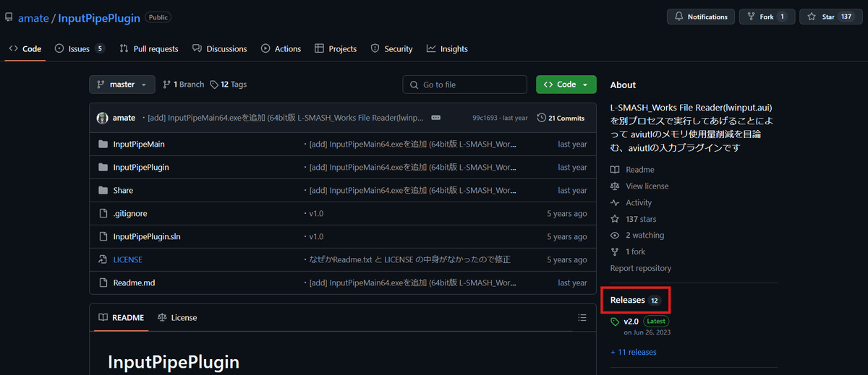Click the eye icon beside 2 watching
Screen dimensions: 868x375
(615, 236)
